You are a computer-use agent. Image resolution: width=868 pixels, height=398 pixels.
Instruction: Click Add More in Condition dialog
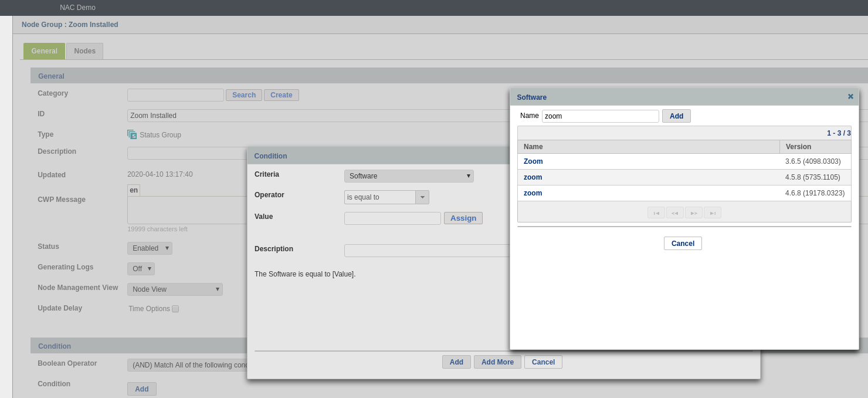(x=497, y=362)
